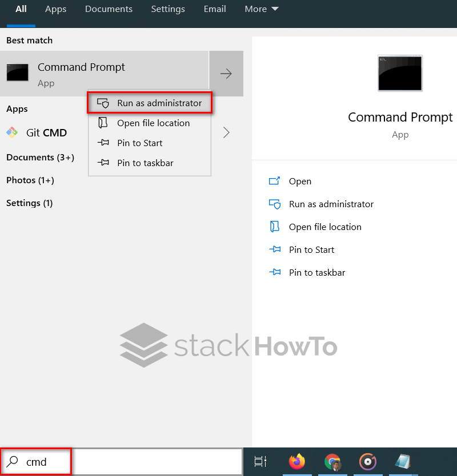
Task: Click the Email search filter
Action: 215,9
